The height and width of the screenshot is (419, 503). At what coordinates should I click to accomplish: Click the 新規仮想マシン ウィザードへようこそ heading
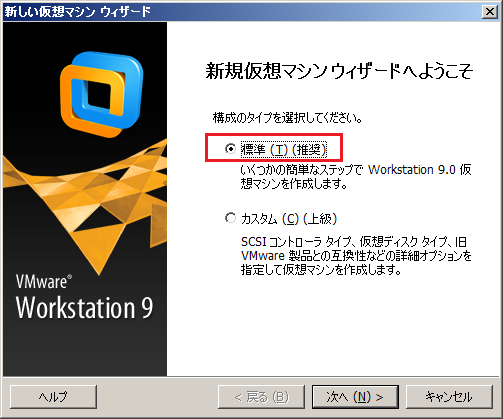[339, 71]
